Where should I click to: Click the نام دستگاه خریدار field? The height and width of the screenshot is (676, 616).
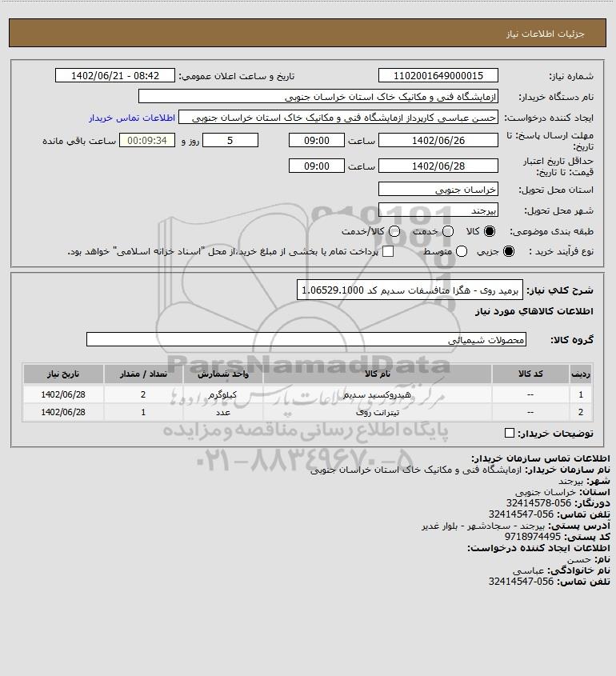[x=318, y=96]
